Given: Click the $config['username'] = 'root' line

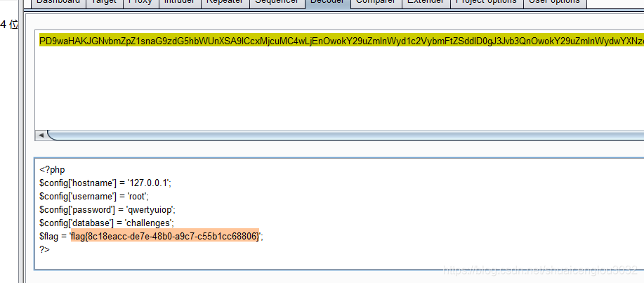Looking at the screenshot, I should click(x=94, y=197).
